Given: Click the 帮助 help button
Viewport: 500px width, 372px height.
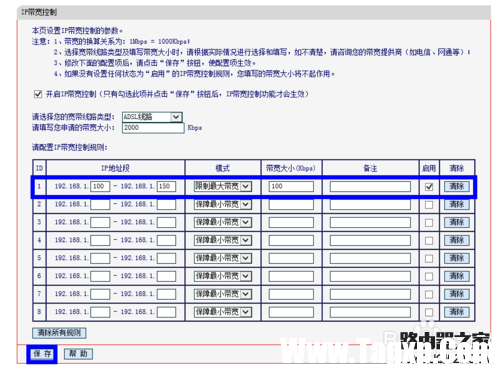Looking at the screenshot, I should click(78, 354).
